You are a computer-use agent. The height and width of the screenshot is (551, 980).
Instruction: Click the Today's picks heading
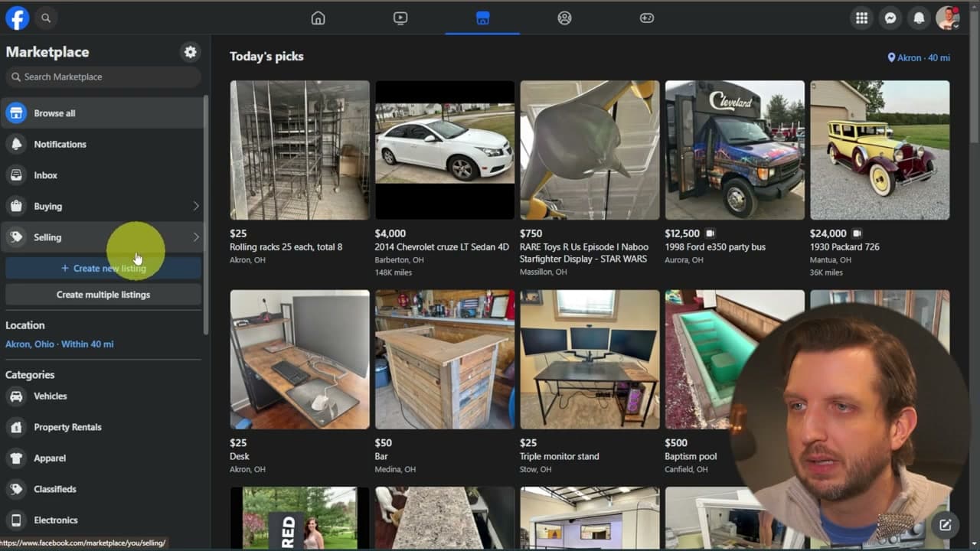pyautogui.click(x=266, y=57)
